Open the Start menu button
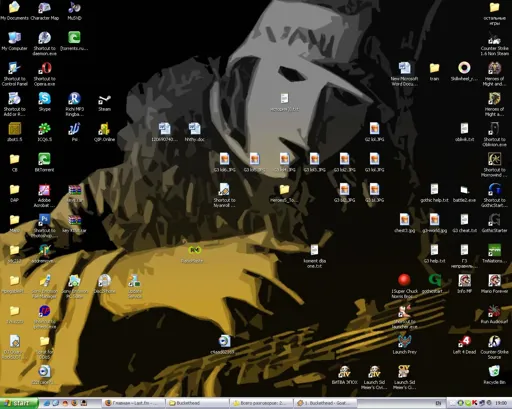This screenshot has height=409, width=512. point(19,403)
